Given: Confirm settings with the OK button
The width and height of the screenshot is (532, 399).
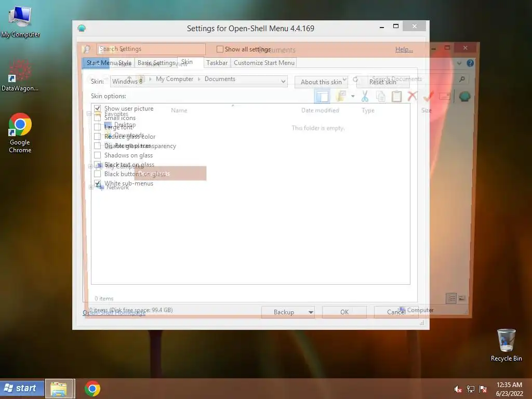Looking at the screenshot, I should tap(344, 312).
